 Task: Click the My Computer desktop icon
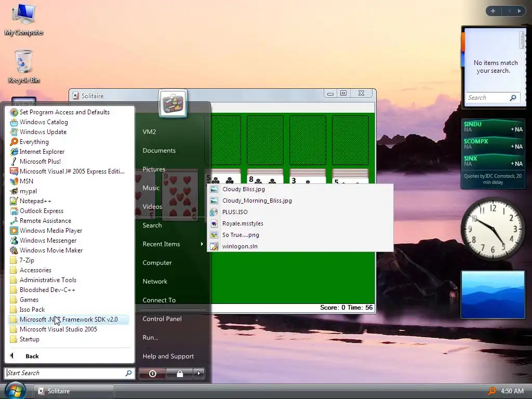click(x=24, y=19)
